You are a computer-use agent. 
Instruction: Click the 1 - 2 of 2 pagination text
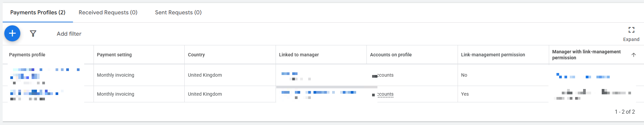tap(625, 112)
